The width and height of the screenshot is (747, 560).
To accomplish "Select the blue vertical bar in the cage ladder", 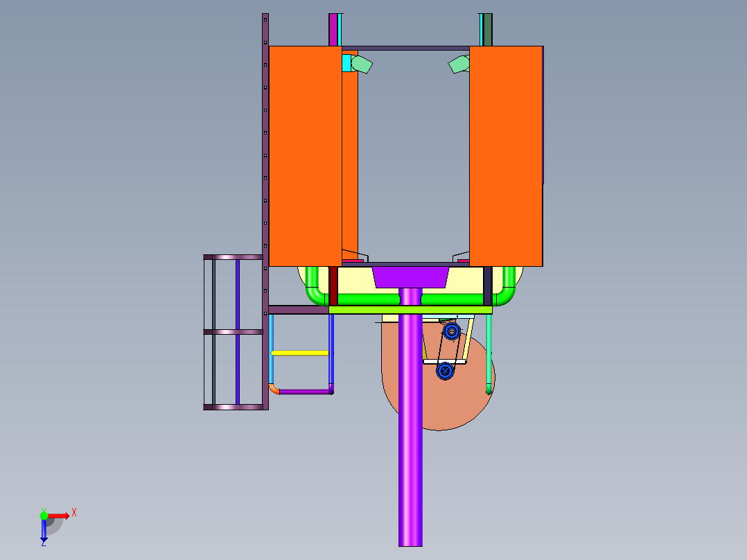I will [x=237, y=332].
